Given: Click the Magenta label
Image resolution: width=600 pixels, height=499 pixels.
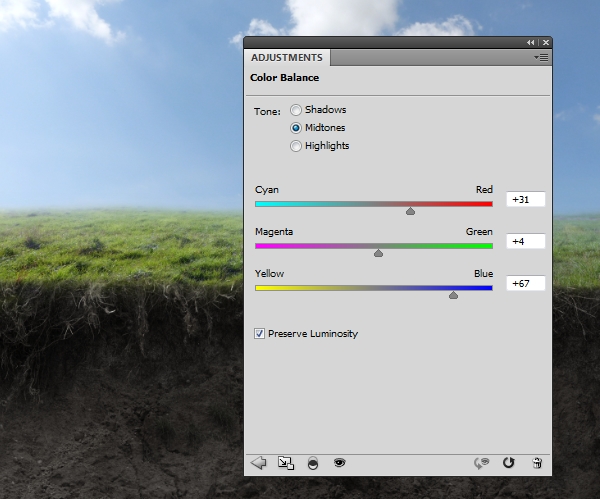Looking at the screenshot, I should click(274, 232).
